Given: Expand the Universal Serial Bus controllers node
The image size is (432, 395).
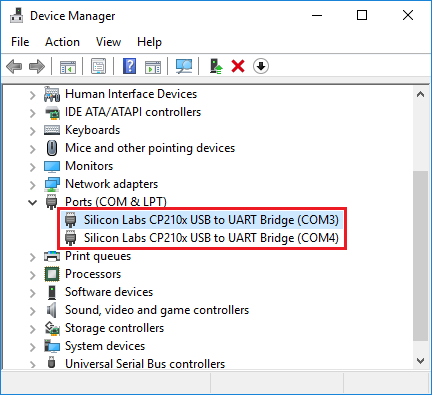Looking at the screenshot, I should click(33, 364).
